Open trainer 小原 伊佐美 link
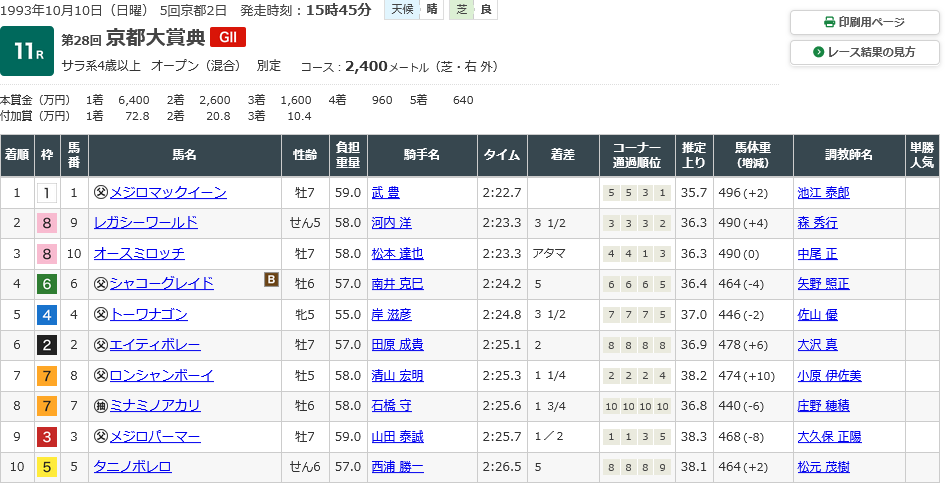 click(x=829, y=375)
